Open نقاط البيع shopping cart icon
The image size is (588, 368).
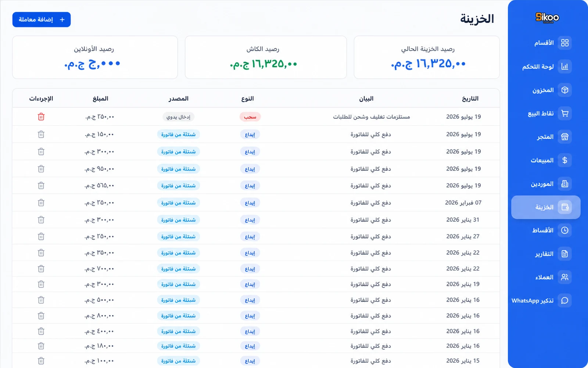pyautogui.click(x=564, y=113)
